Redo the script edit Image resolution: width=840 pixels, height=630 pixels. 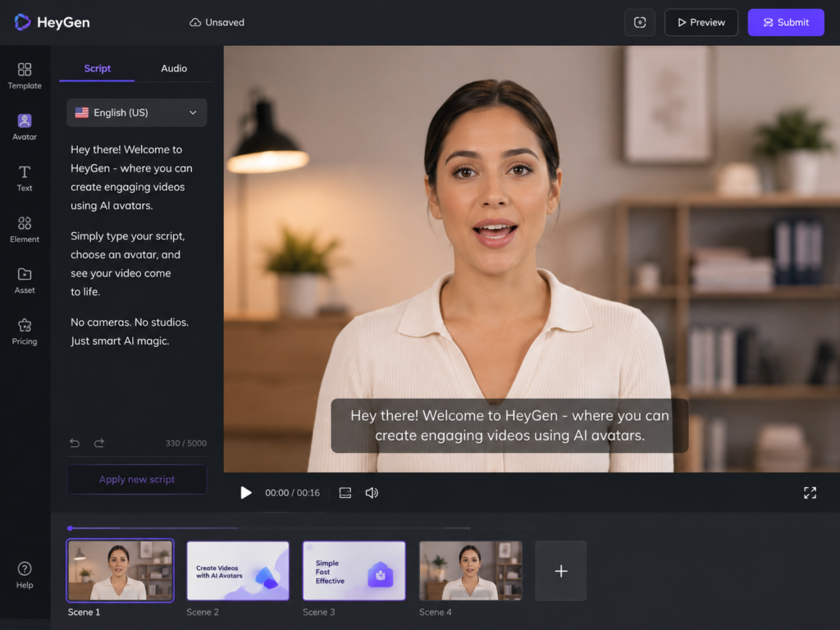pos(99,443)
